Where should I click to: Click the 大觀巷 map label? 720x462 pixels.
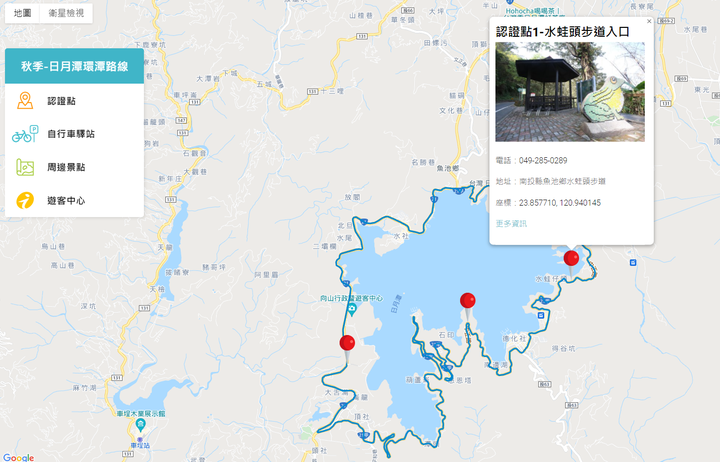(195, 172)
